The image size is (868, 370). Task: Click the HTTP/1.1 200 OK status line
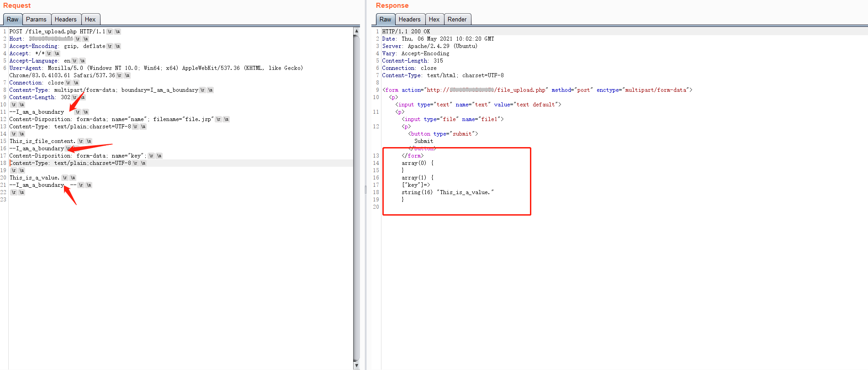pos(406,32)
